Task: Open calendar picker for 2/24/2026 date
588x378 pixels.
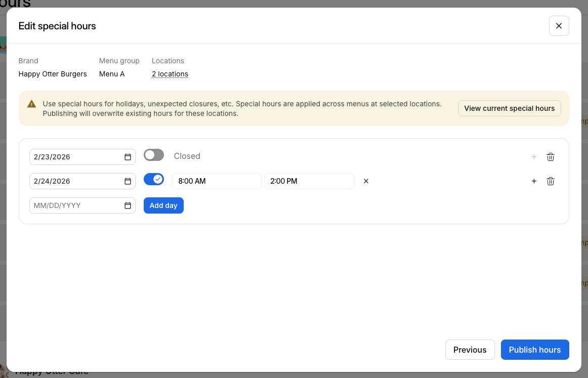Action: coord(128,181)
